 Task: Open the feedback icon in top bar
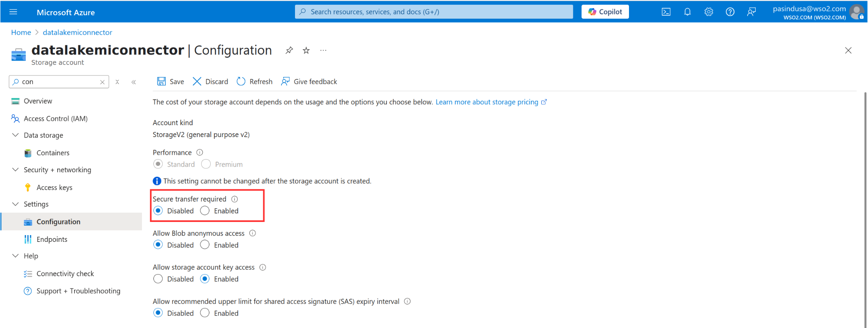click(751, 12)
